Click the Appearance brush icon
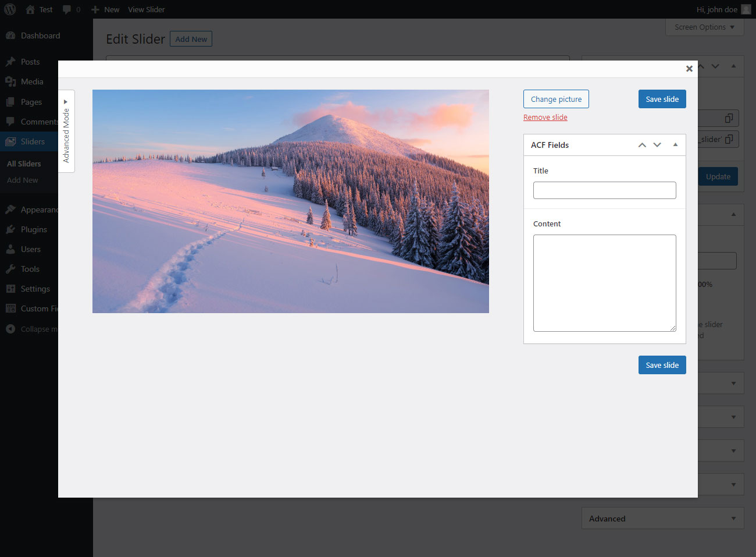756x557 pixels. [10, 210]
